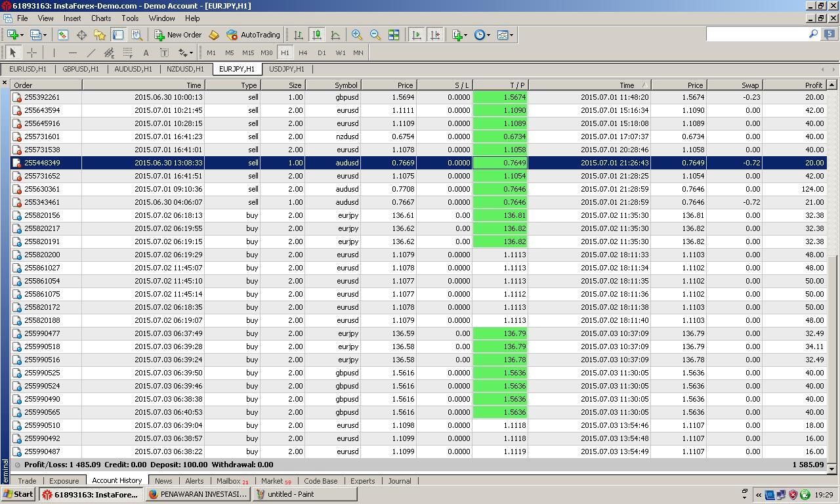Expand the New Chart dropdown arrow

pos(22,35)
